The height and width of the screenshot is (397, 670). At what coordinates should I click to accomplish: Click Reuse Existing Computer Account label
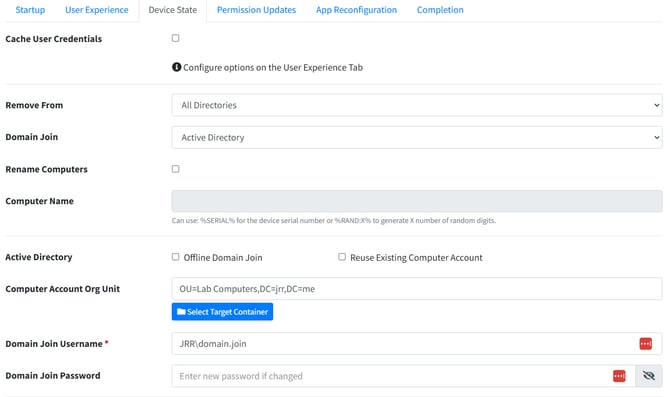tap(416, 258)
